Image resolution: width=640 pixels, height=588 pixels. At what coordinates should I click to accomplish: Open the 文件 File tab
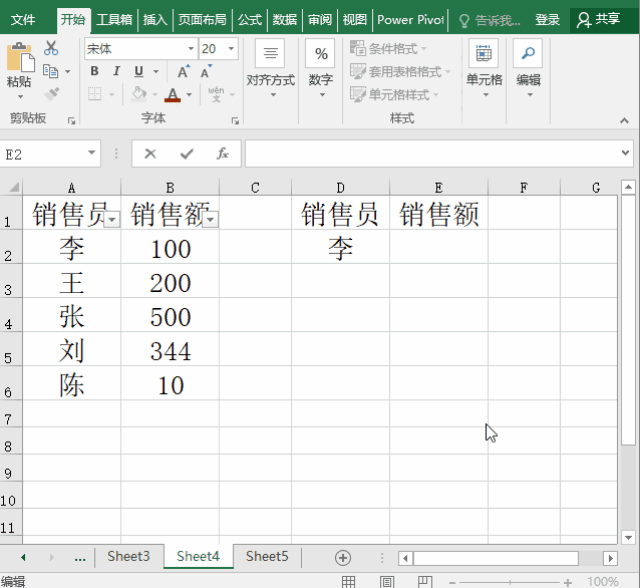pyautogui.click(x=23, y=20)
